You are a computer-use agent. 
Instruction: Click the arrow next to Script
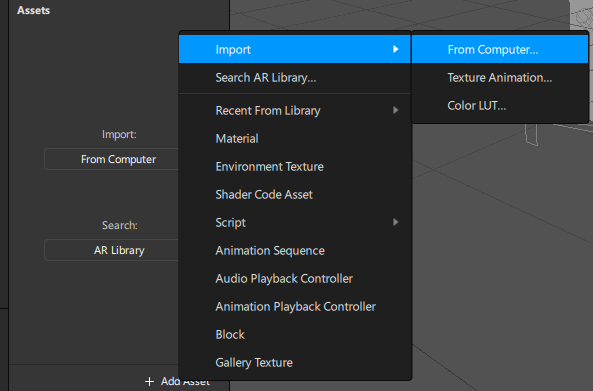pyautogui.click(x=396, y=222)
